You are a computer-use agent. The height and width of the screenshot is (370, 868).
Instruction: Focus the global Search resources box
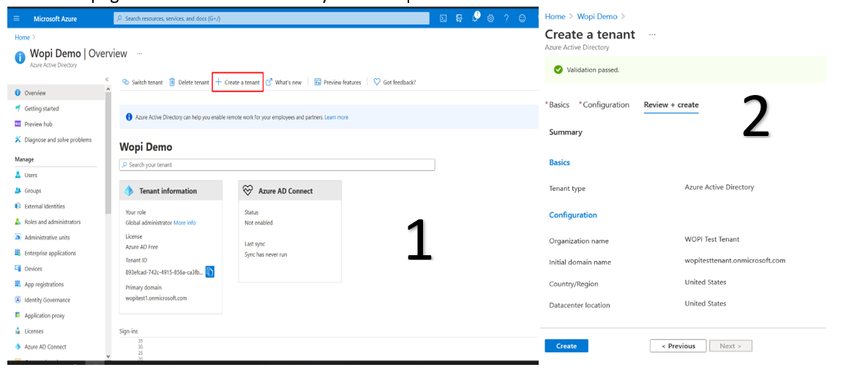click(272, 18)
